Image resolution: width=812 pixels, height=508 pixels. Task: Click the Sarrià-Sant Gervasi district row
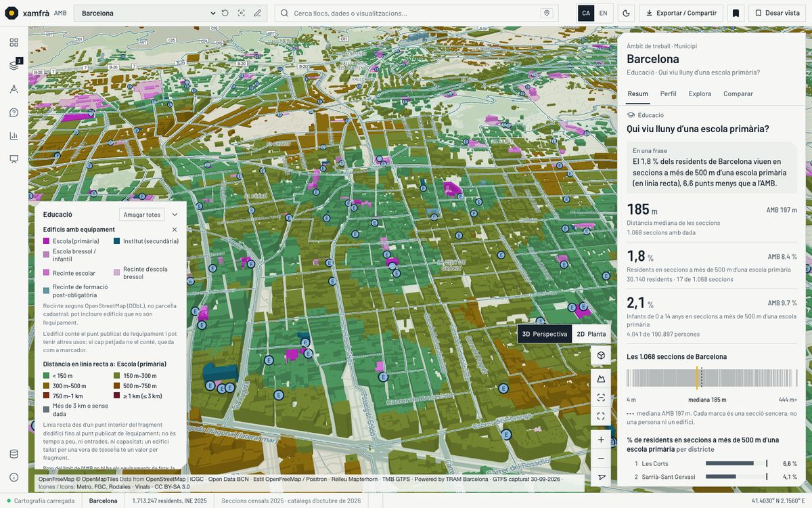(712, 477)
